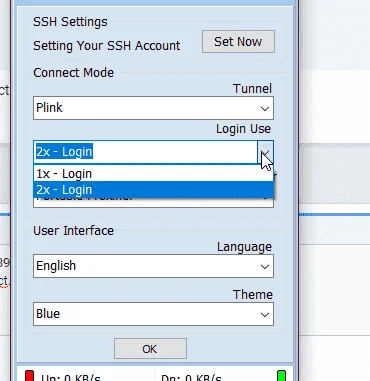Screen dimensions: 370x381
Task: Collapse the Login Use dropdown arrow
Action: pos(265,152)
